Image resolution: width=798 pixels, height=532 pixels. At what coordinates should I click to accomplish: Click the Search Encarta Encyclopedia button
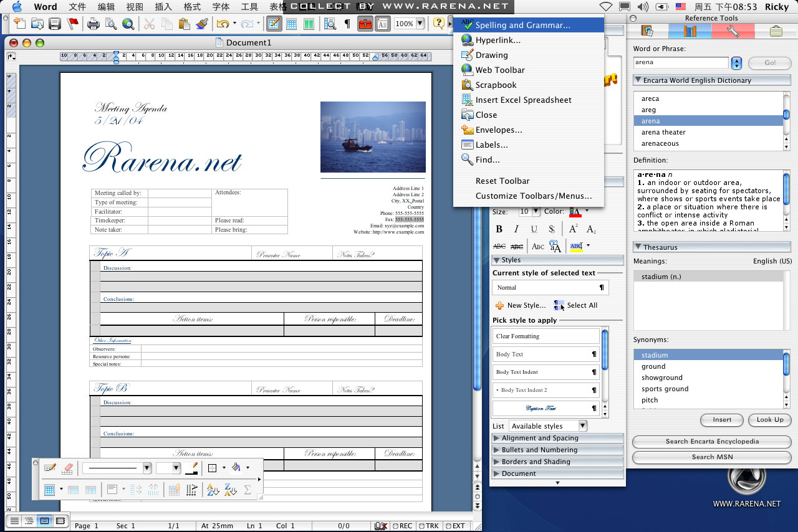(712, 442)
